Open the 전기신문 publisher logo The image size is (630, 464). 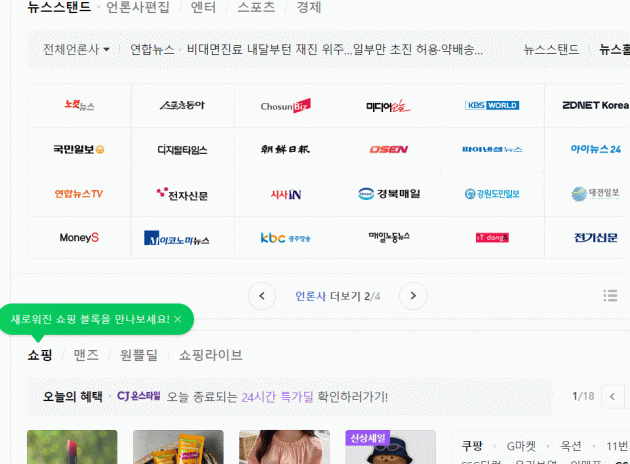pos(595,237)
